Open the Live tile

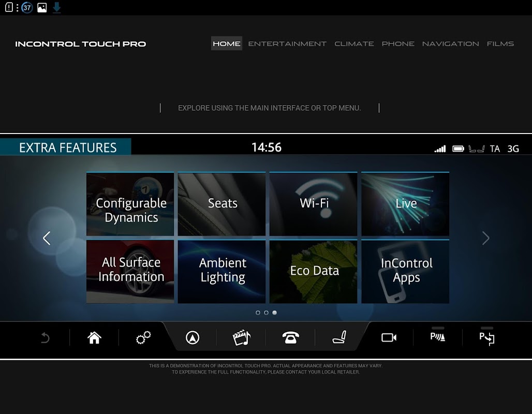pos(405,204)
